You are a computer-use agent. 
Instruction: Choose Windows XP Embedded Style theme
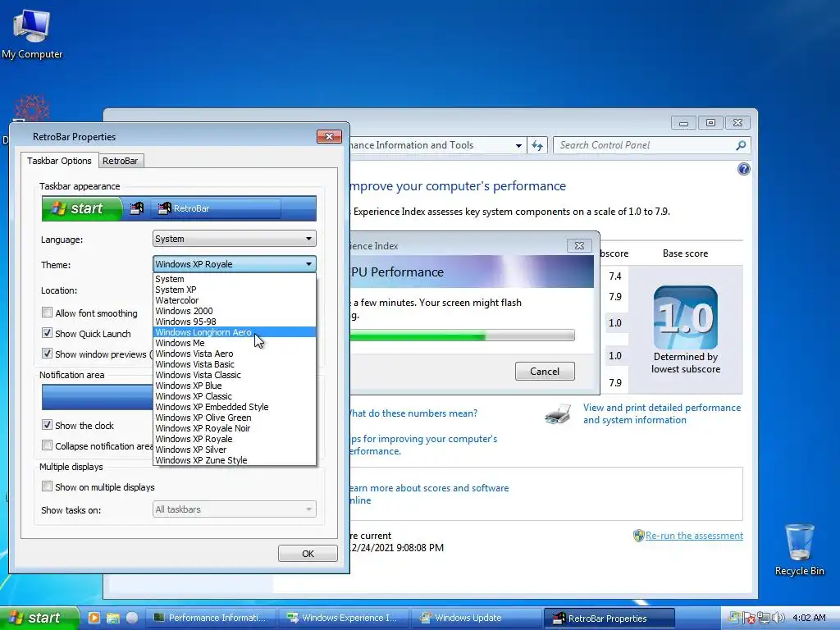[234, 407]
